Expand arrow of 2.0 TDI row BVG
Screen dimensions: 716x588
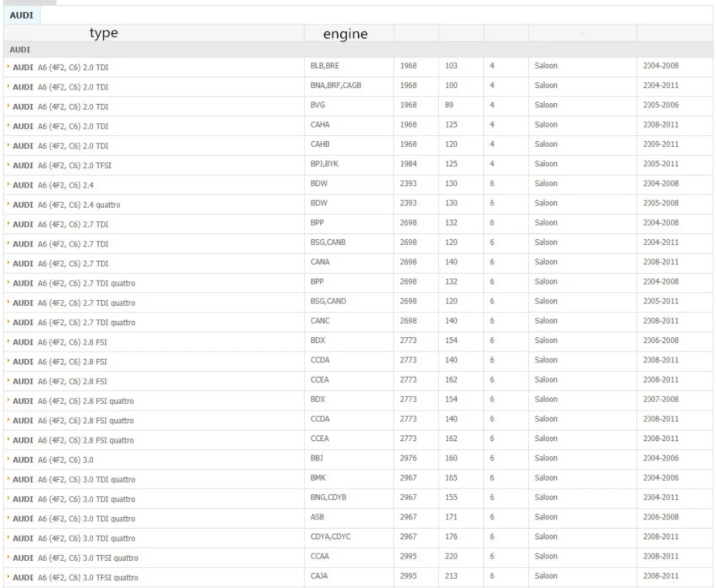click(x=8, y=106)
